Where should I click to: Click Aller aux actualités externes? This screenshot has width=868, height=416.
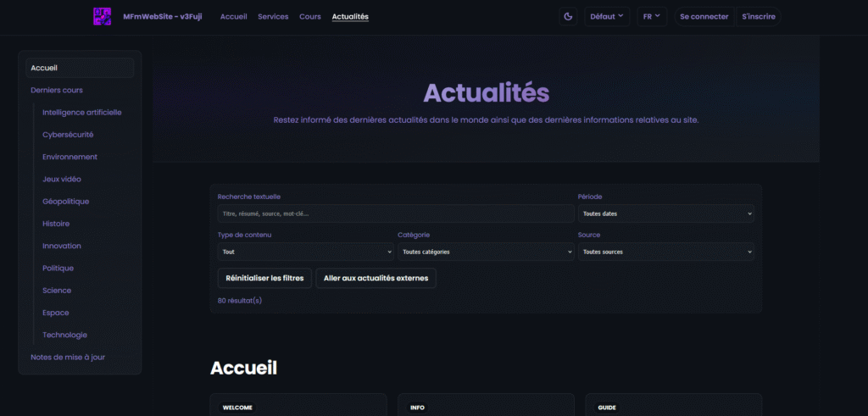[x=376, y=278]
